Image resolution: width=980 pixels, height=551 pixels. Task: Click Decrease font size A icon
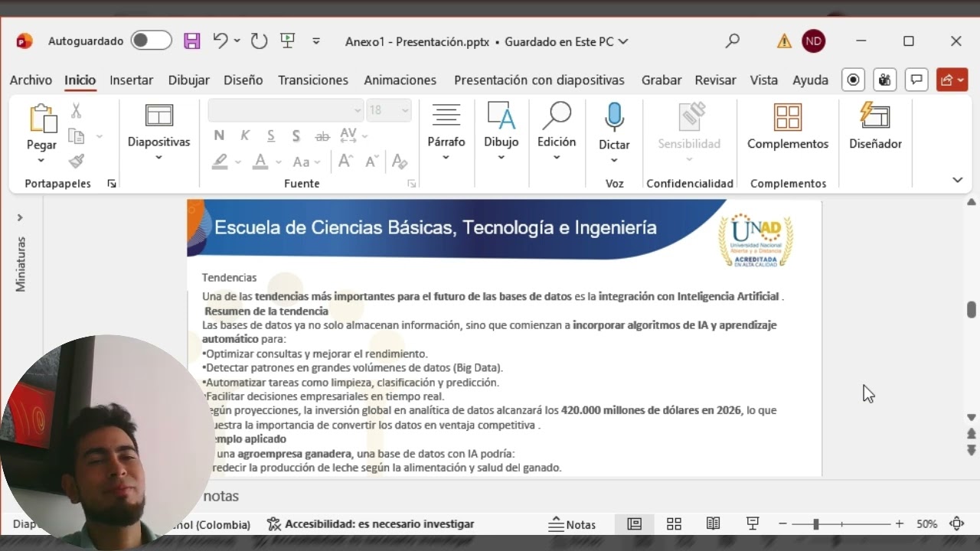372,161
